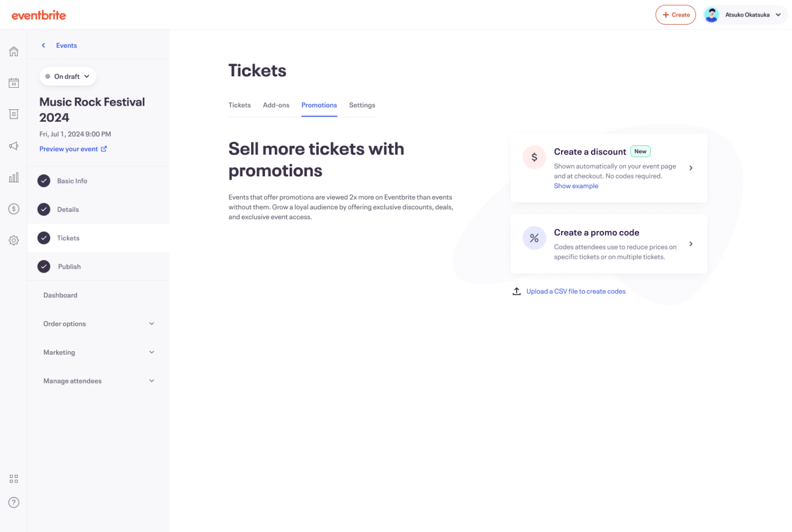Expand the Order options section
This screenshot has width=792, height=532.
(x=98, y=323)
